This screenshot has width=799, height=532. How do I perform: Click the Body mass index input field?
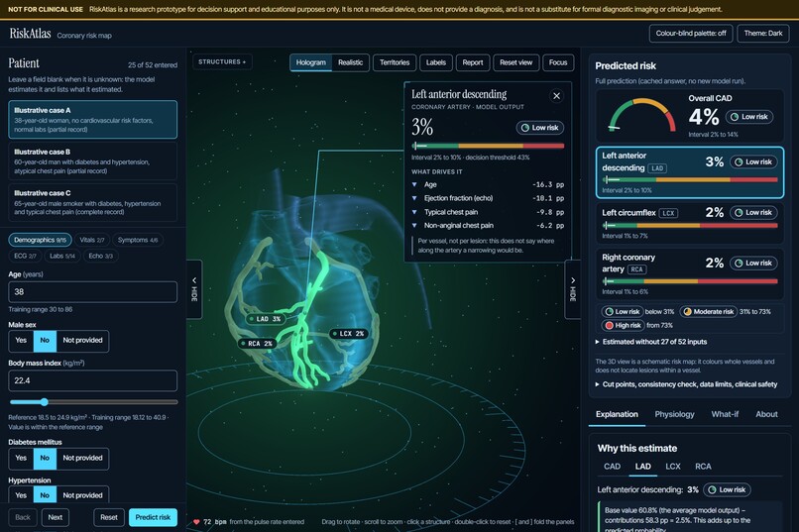pos(93,380)
